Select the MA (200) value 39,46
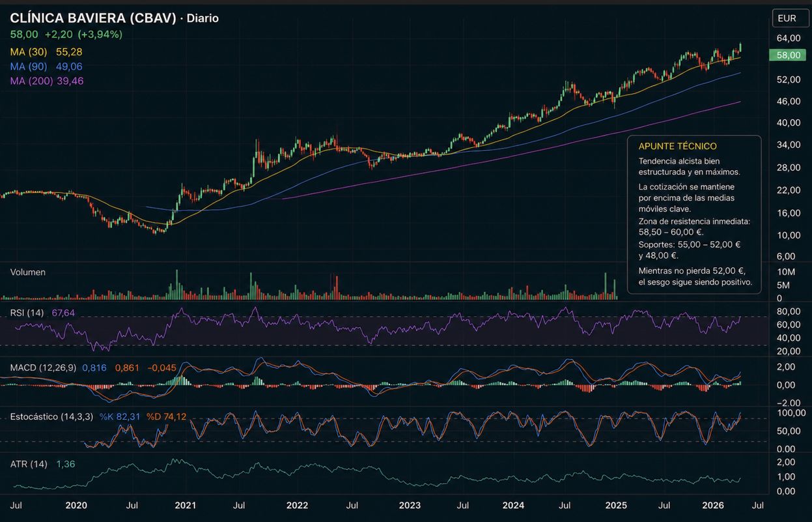The height and width of the screenshot is (522, 812). pos(70,81)
